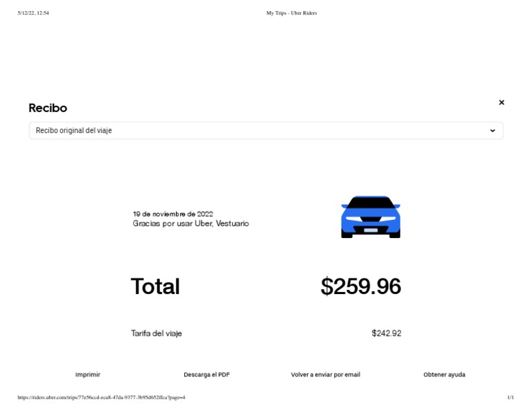Viewport: 532px width, 411px height.
Task: Click the blue car icon
Action: pos(371,217)
